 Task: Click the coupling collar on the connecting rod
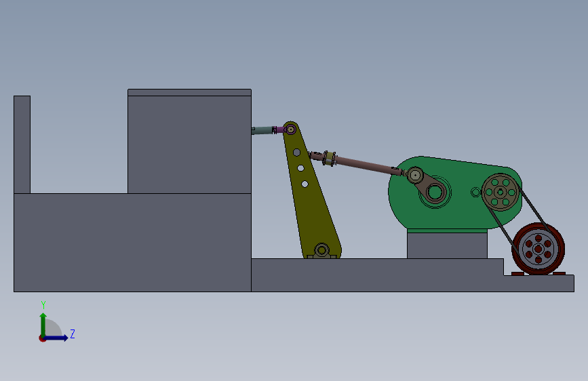coord(329,158)
